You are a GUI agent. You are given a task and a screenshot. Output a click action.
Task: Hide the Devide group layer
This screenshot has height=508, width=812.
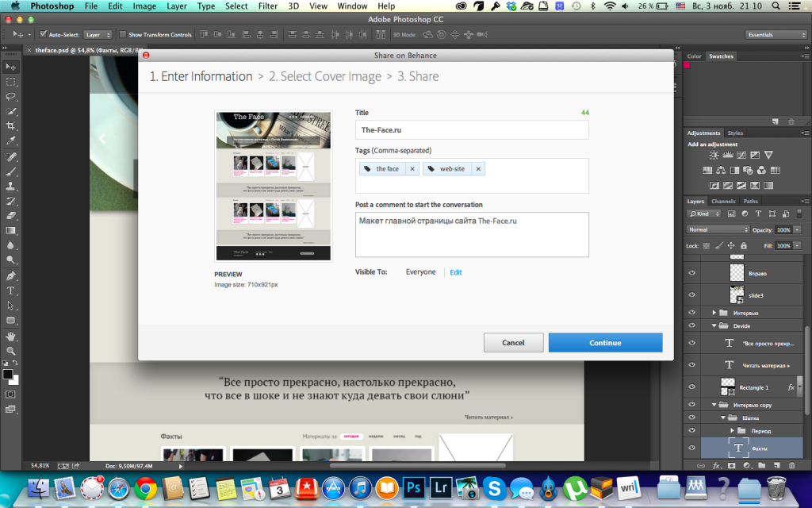[691, 325]
